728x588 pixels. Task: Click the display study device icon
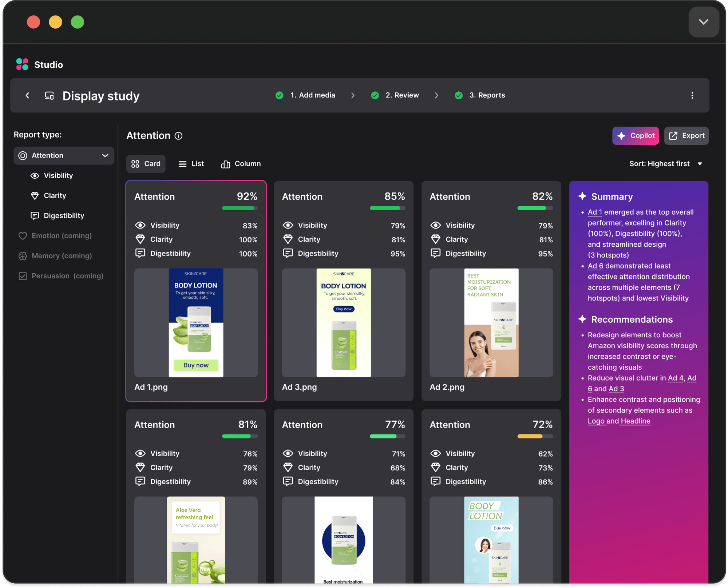point(49,96)
